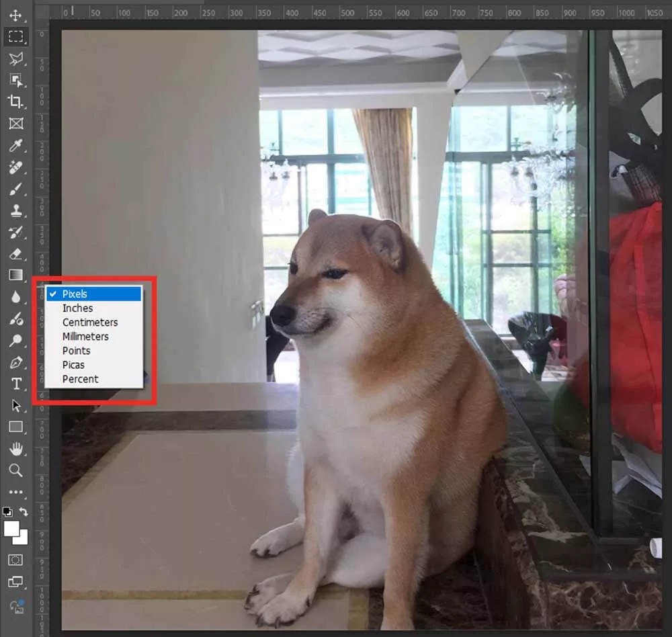Select the Rectangular Marquee tool

(x=15, y=36)
